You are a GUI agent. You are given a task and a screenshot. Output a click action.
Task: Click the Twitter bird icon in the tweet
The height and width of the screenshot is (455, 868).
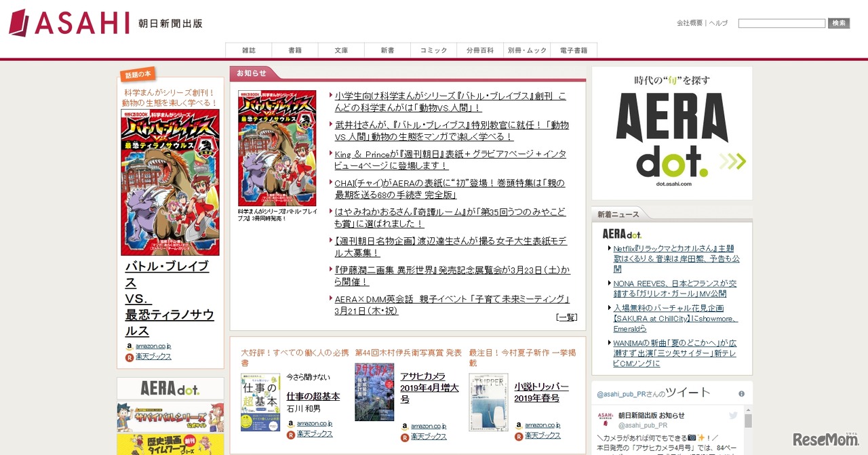pyautogui.click(x=732, y=415)
